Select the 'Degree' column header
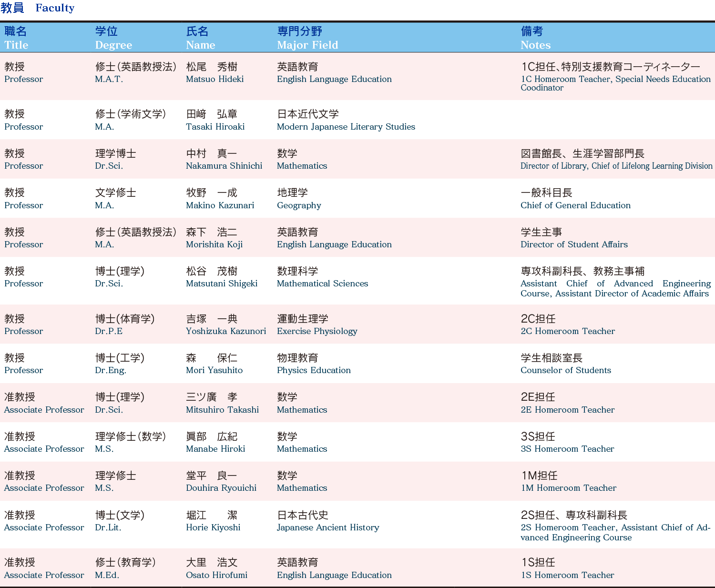Viewport: 715px width, 588px height. click(113, 45)
